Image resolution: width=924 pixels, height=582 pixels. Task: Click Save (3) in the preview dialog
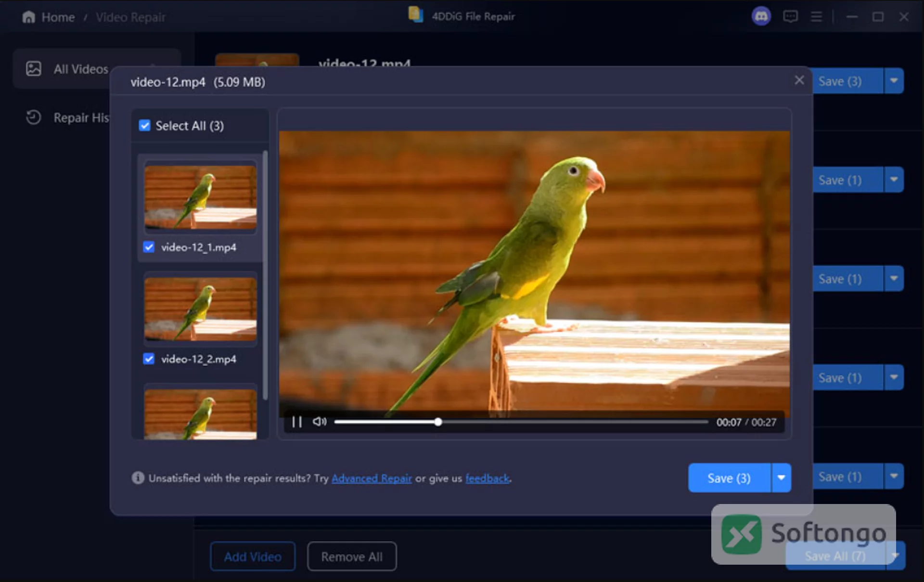[x=729, y=478]
